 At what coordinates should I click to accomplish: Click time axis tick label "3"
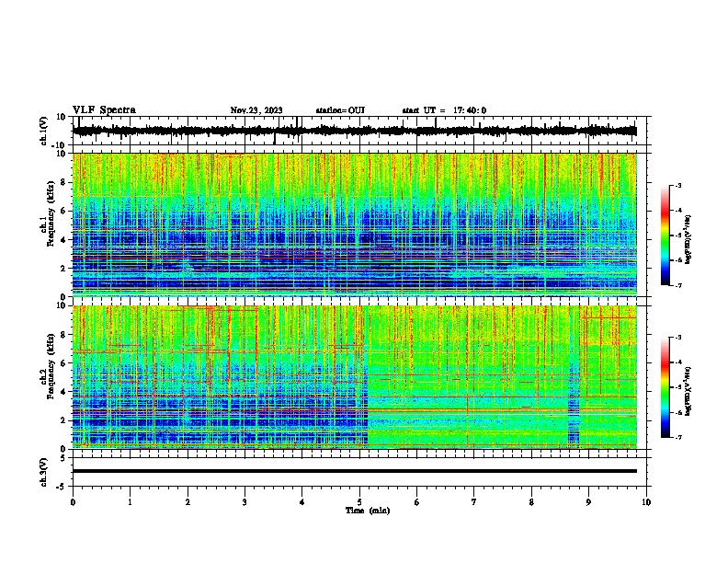245,502
